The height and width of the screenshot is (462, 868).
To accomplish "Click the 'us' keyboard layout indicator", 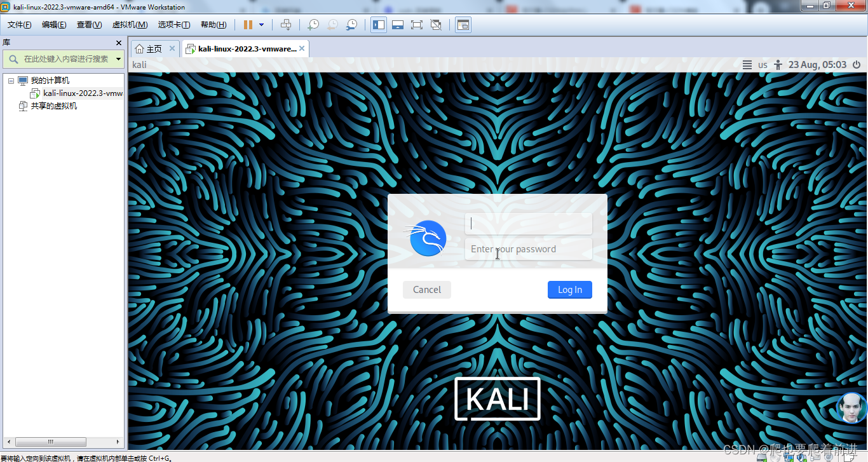I will pyautogui.click(x=763, y=65).
